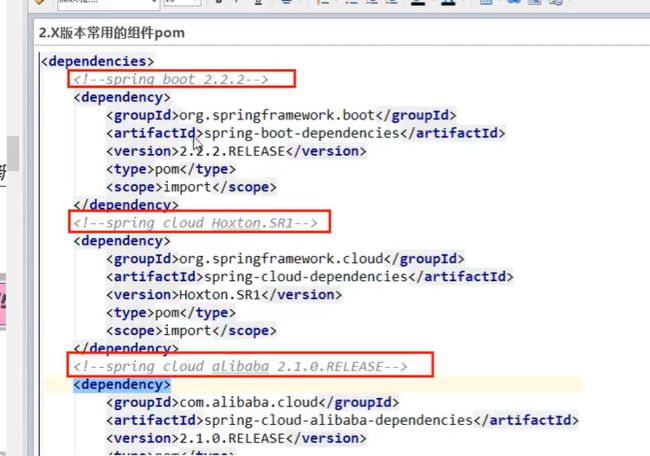Select the artifactId spring-cloud-dependencies line
650x456 pixels.
coord(310,277)
